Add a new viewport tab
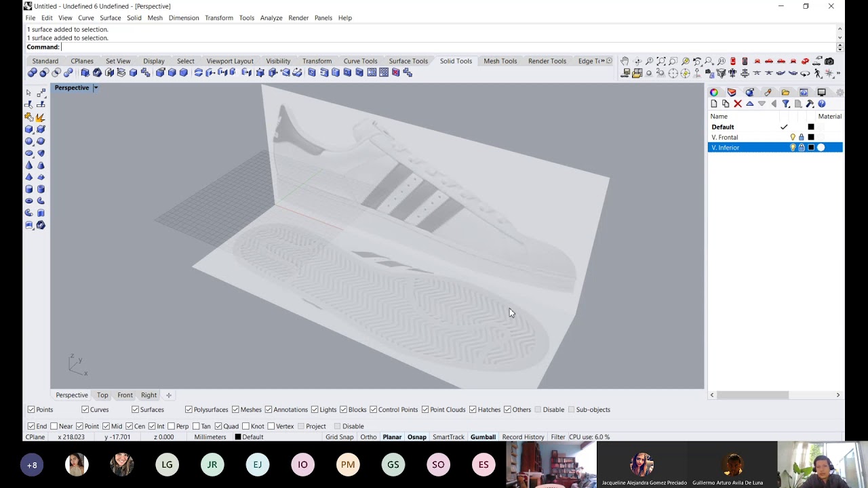 [x=169, y=395]
